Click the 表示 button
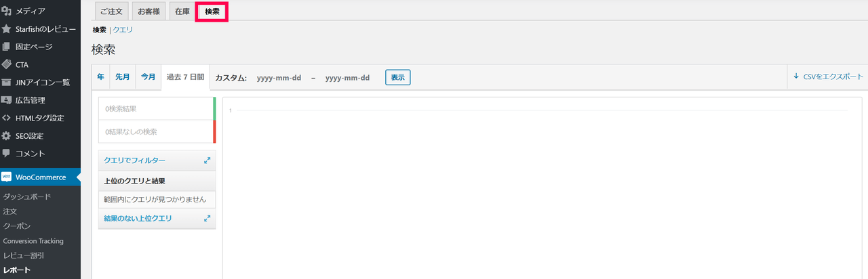Viewport: 868px width, 279px height. [x=398, y=77]
